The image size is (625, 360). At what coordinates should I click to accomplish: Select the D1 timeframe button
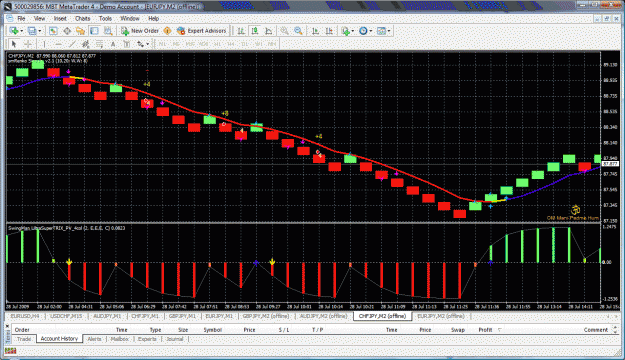(245, 44)
